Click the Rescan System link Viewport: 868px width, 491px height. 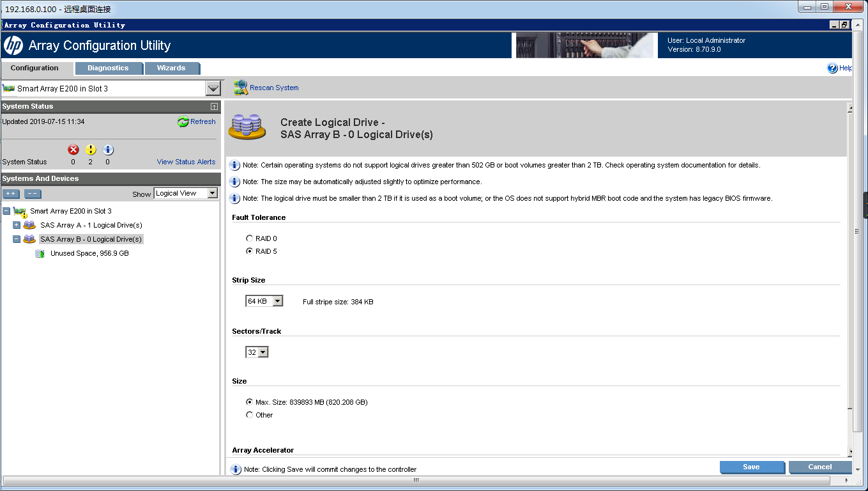point(274,88)
